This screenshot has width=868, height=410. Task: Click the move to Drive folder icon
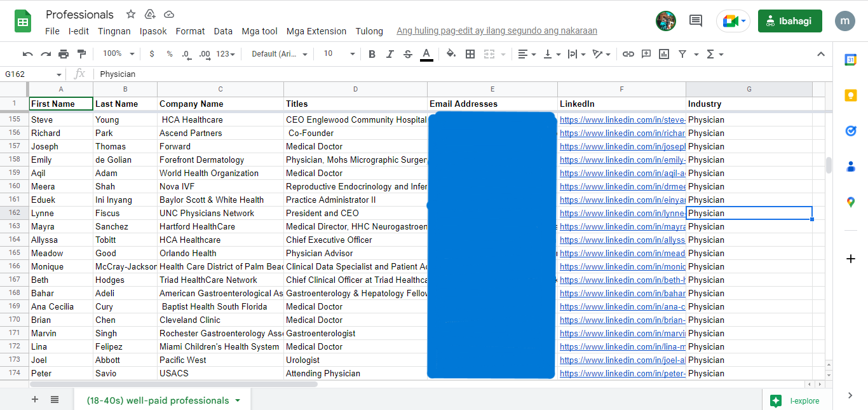tap(150, 14)
